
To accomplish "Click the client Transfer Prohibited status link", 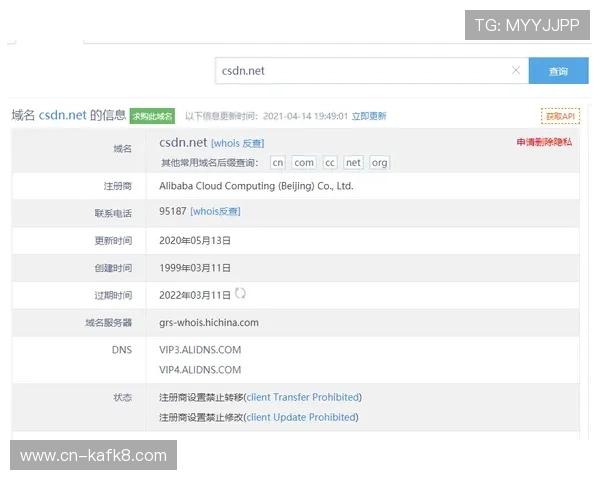I will tap(303, 397).
